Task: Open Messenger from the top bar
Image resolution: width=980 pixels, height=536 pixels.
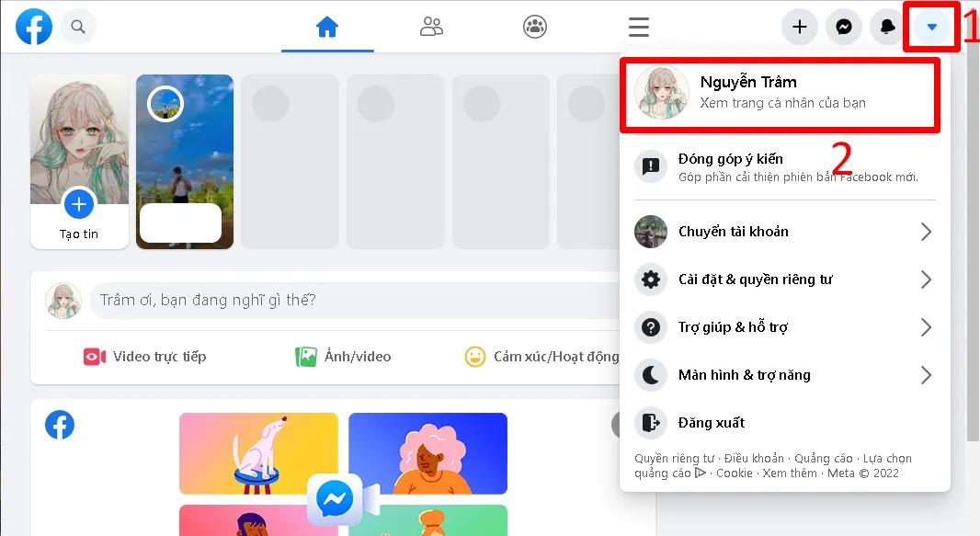Action: [843, 27]
